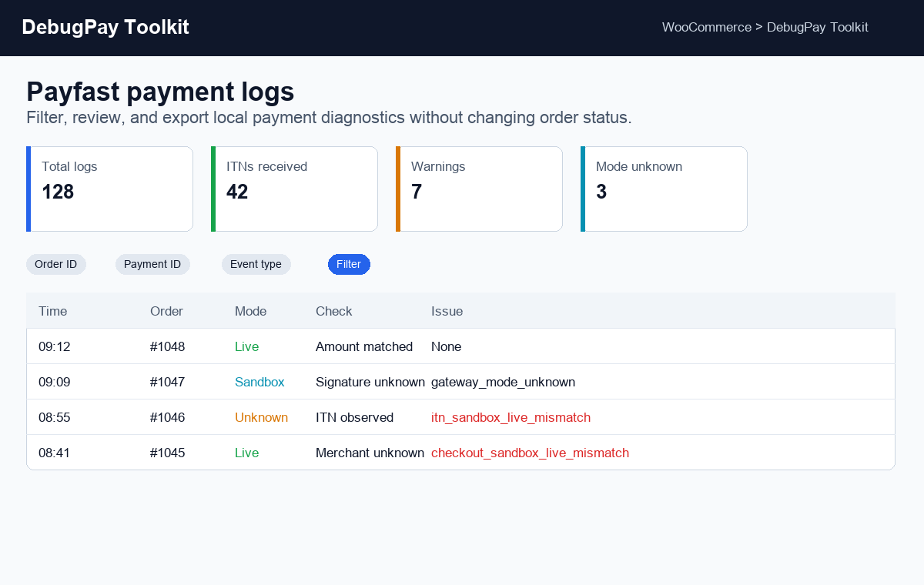Click the 08:55 time cell
This screenshot has width=924, height=585.
55,417
